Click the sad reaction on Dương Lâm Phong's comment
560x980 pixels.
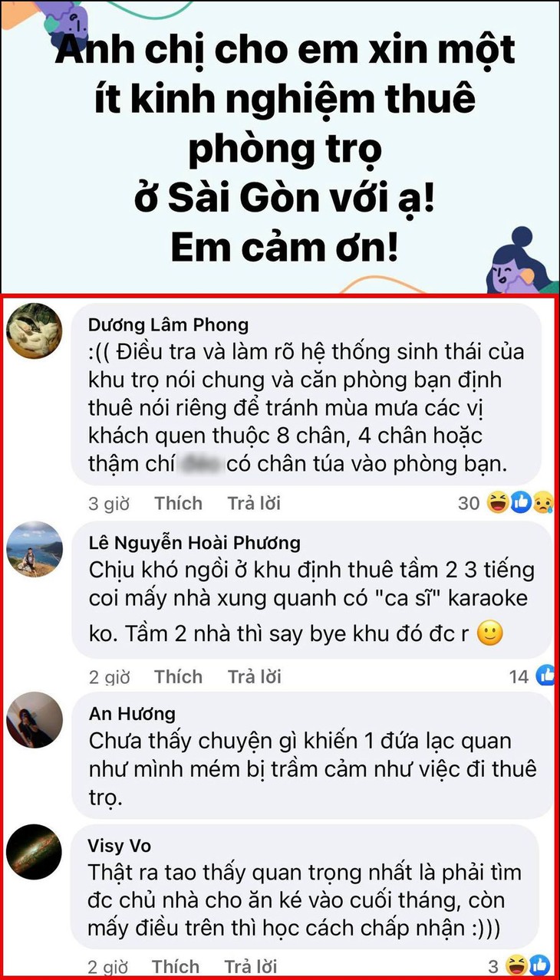542,503
